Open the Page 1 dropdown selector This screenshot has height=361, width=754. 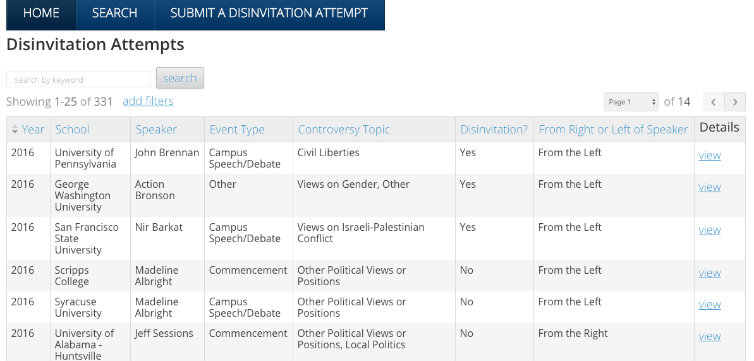pyautogui.click(x=631, y=102)
